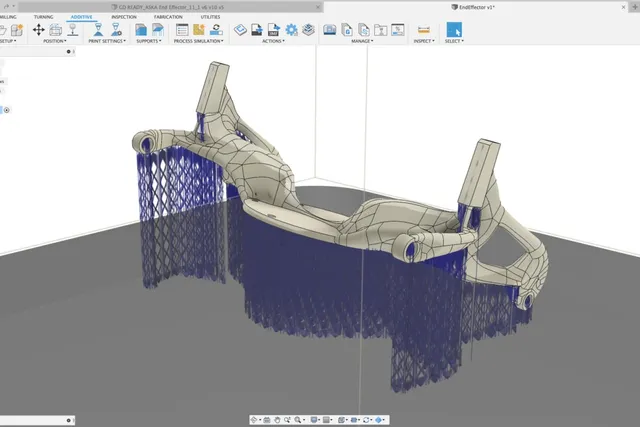Screen dimensions: 640x427
Task: Click the Zoom Window magnifier with plus icon
Action: click(287, 420)
